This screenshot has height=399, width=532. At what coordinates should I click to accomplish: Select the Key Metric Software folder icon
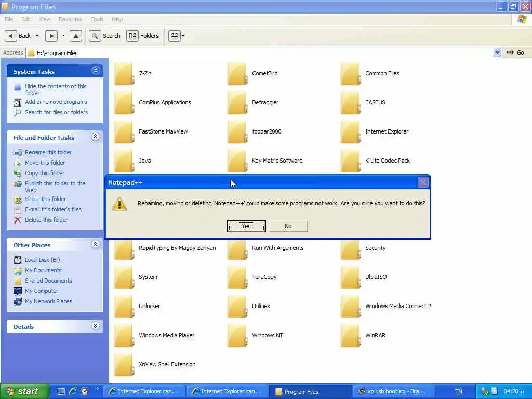click(237, 161)
